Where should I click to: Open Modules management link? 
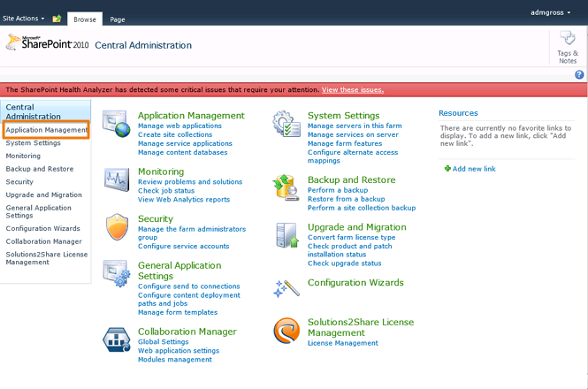(x=175, y=359)
